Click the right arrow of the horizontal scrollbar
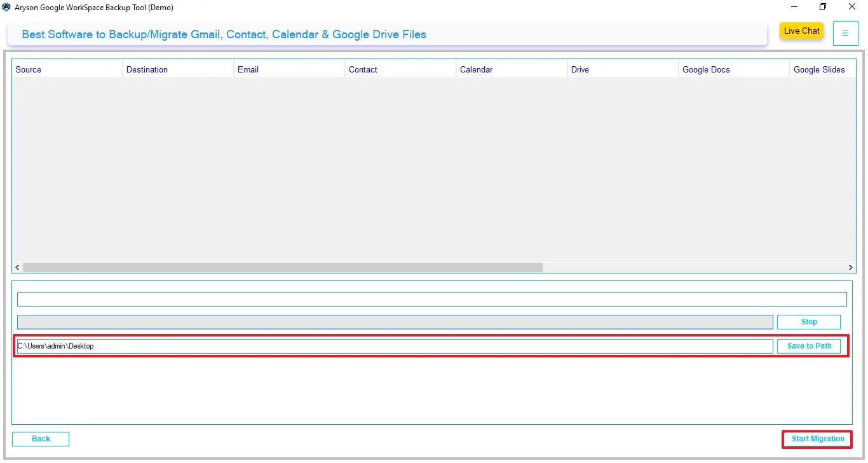 851,267
